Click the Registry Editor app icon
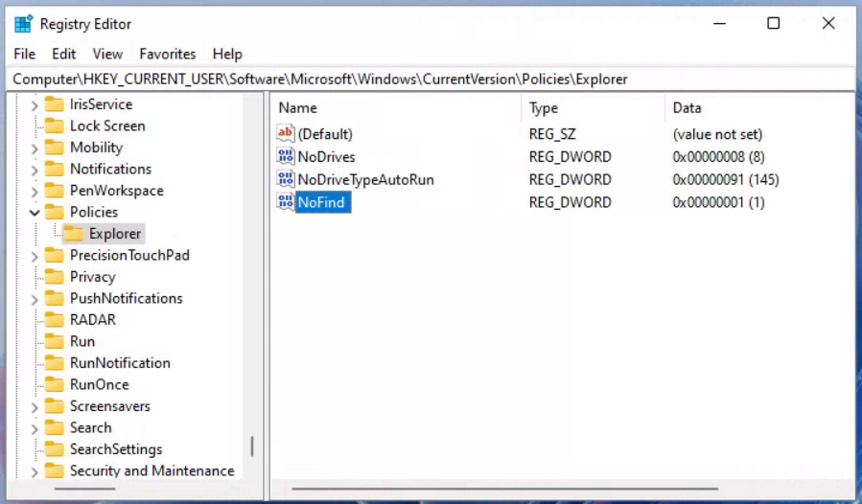 23,24
